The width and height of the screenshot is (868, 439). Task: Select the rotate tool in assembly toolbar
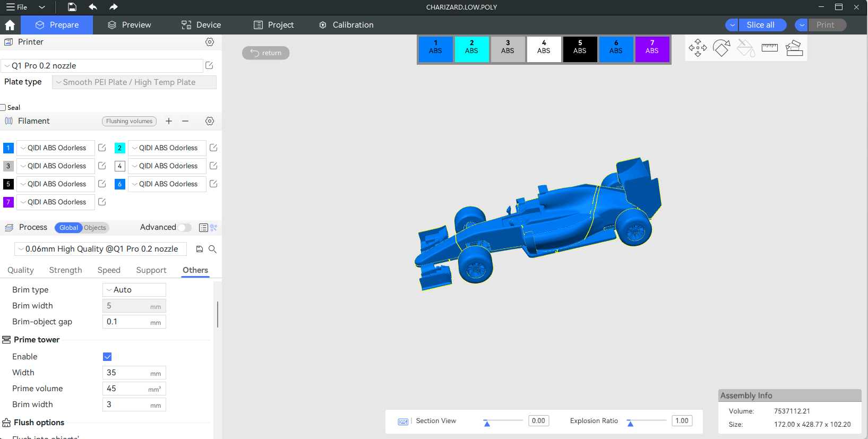click(x=721, y=48)
